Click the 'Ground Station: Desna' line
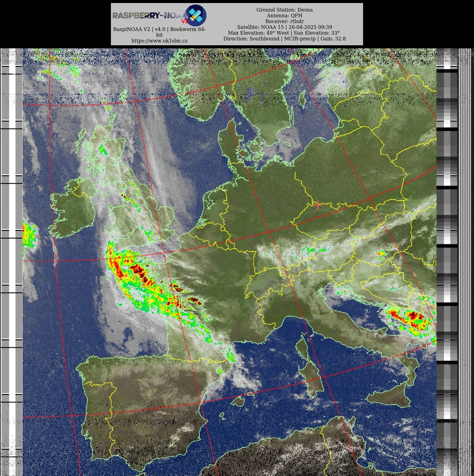This screenshot has width=474, height=476. click(284, 10)
